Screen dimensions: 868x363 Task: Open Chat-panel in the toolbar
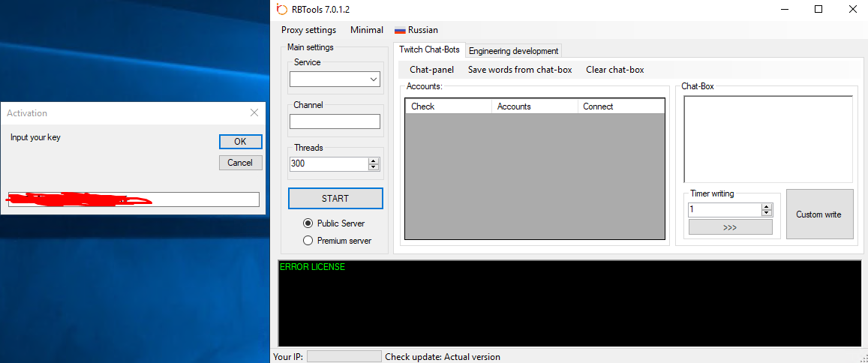click(431, 70)
